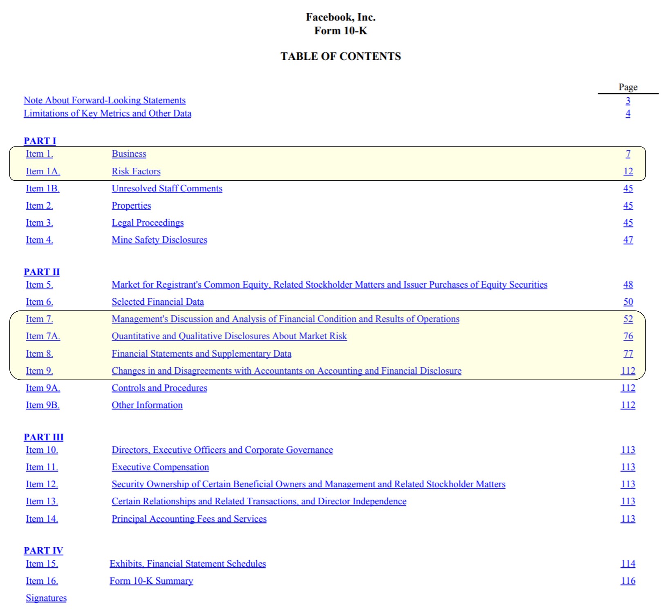Open Financial Statements and Supplementary Data
Screen dimensions: 672x616
click(202, 354)
